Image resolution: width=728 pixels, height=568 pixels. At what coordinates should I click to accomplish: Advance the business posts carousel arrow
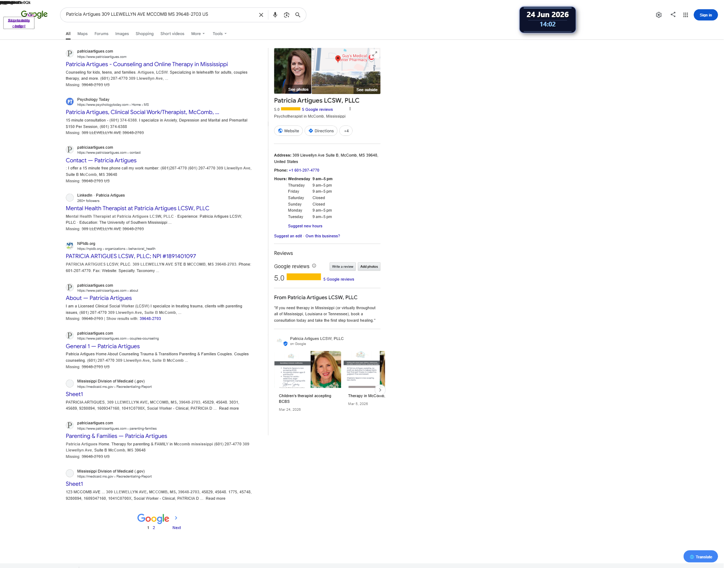pos(380,390)
